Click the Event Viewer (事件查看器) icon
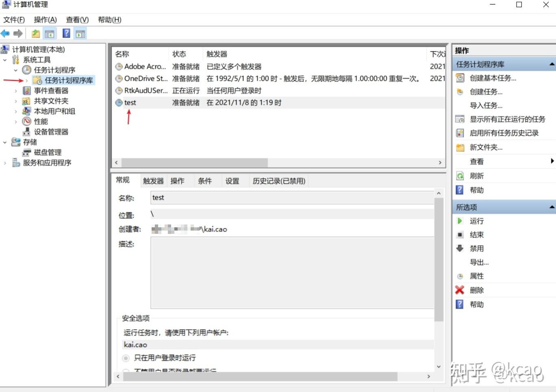The width and height of the screenshot is (556, 392). (27, 91)
